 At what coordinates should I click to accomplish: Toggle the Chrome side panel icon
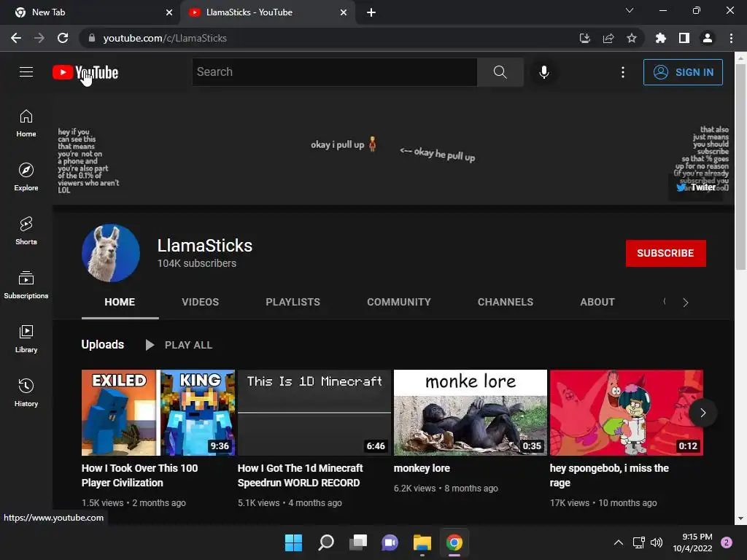pos(684,38)
